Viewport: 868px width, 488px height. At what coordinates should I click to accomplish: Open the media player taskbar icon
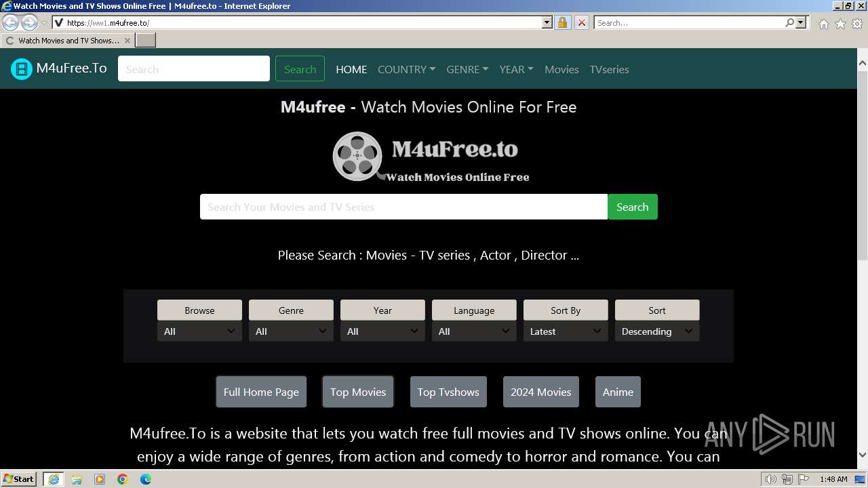[100, 479]
